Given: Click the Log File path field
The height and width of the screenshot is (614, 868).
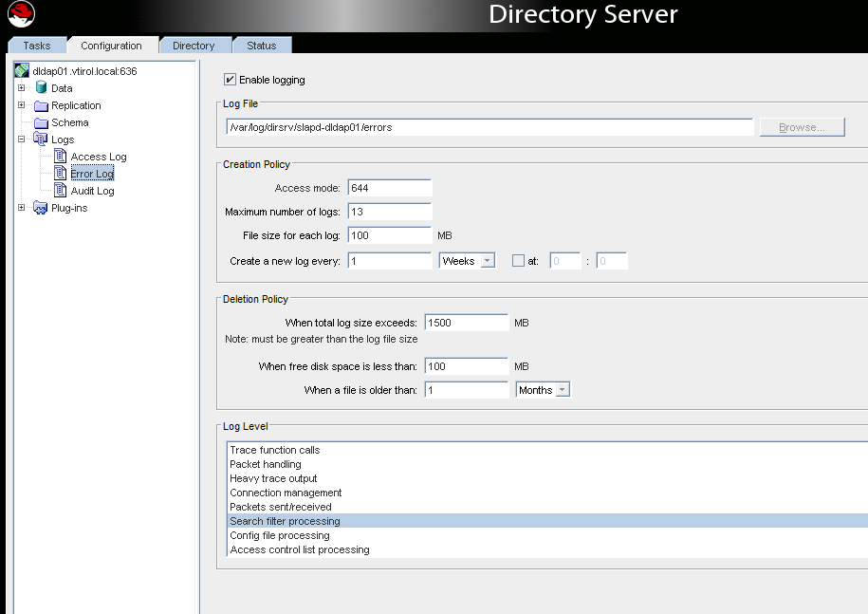Looking at the screenshot, I should [x=489, y=127].
